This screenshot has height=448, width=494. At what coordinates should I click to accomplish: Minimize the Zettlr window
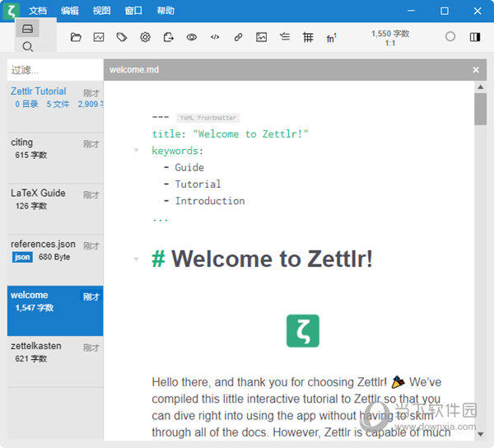pos(411,11)
